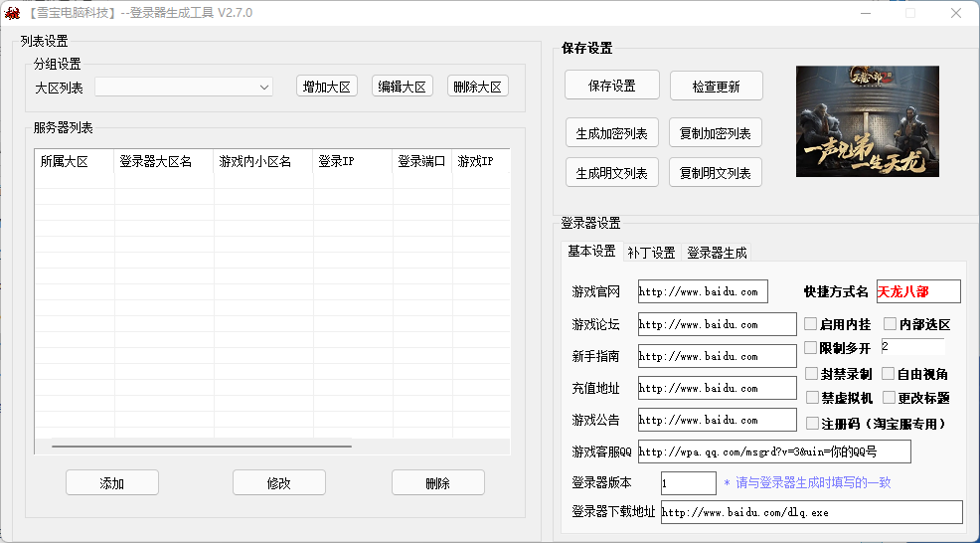Click the app icon in the title bar

pos(12,13)
